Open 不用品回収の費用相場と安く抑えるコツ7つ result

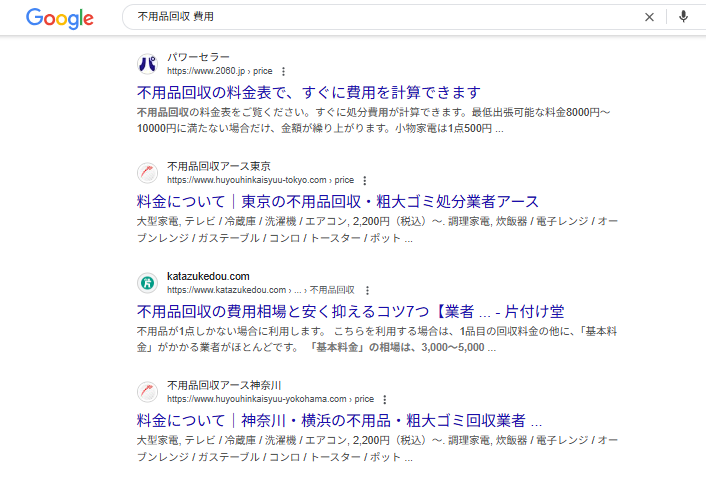[x=350, y=311]
